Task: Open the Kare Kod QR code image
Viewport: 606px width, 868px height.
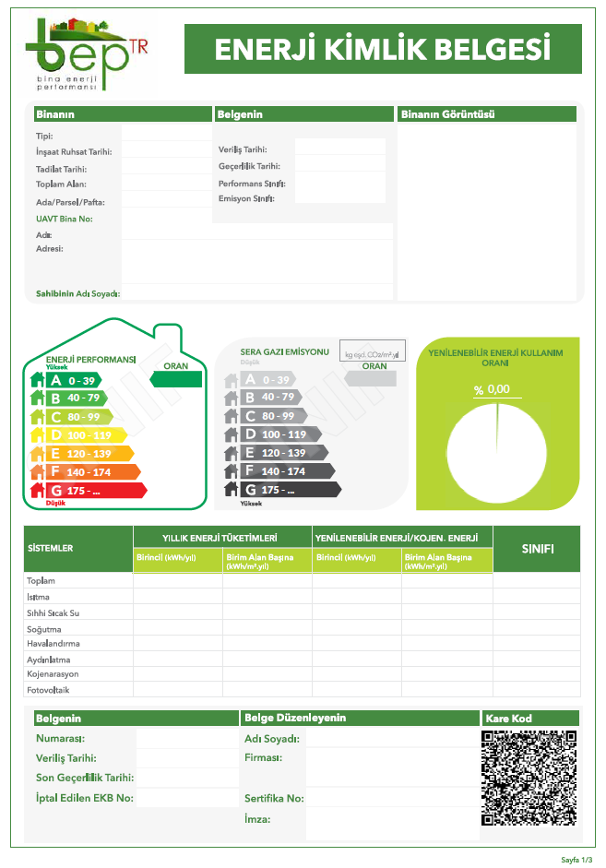Action: (x=529, y=778)
